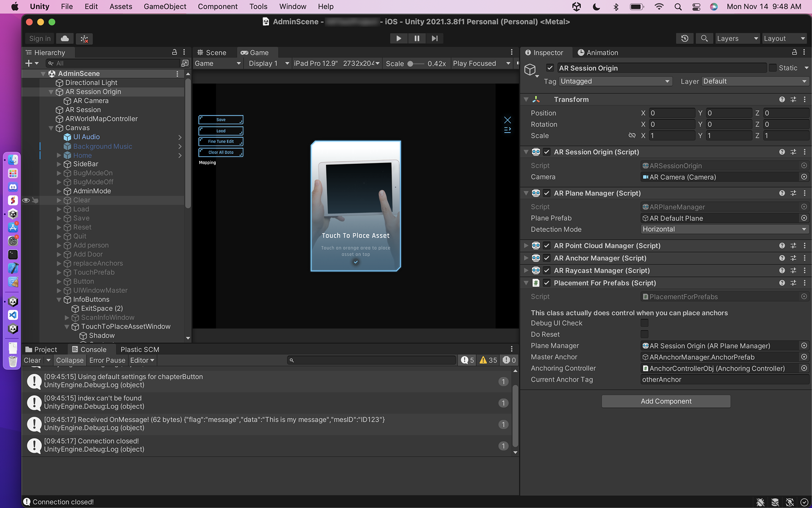Open Placement For Prefabs help icon

pyautogui.click(x=782, y=283)
